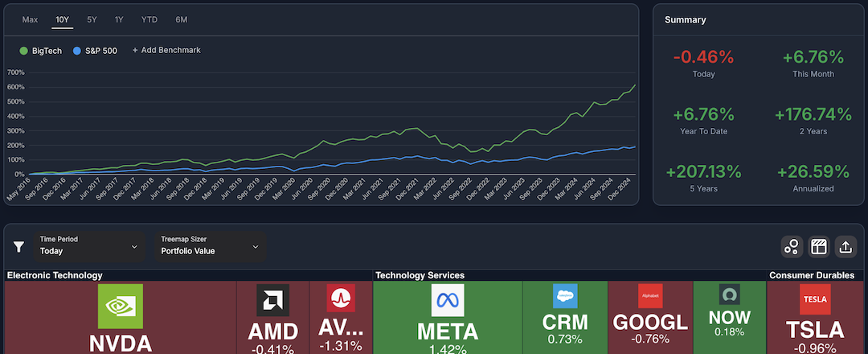Image resolution: width=868 pixels, height=354 pixels.
Task: Click the Meta infinity logo
Action: pos(448,300)
